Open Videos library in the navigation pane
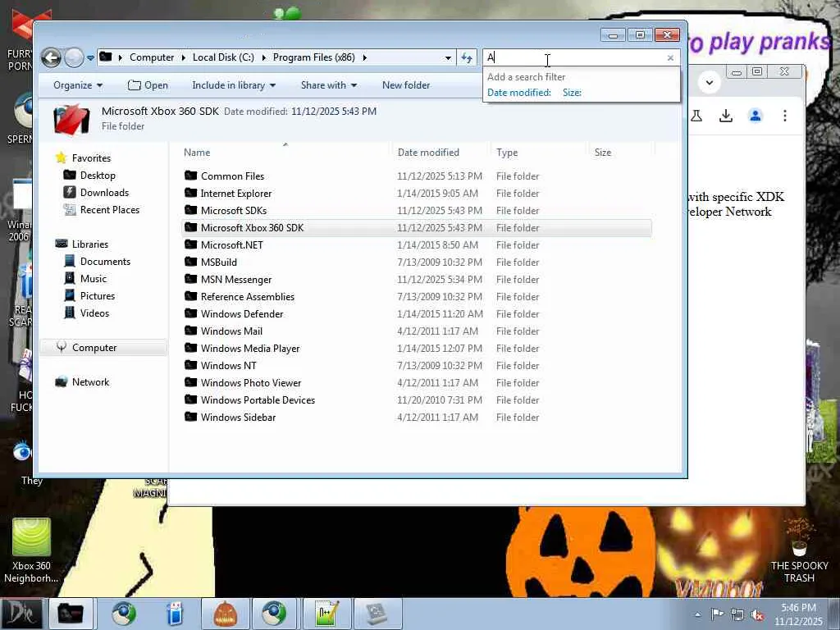Image resolution: width=840 pixels, height=630 pixels. tap(94, 313)
